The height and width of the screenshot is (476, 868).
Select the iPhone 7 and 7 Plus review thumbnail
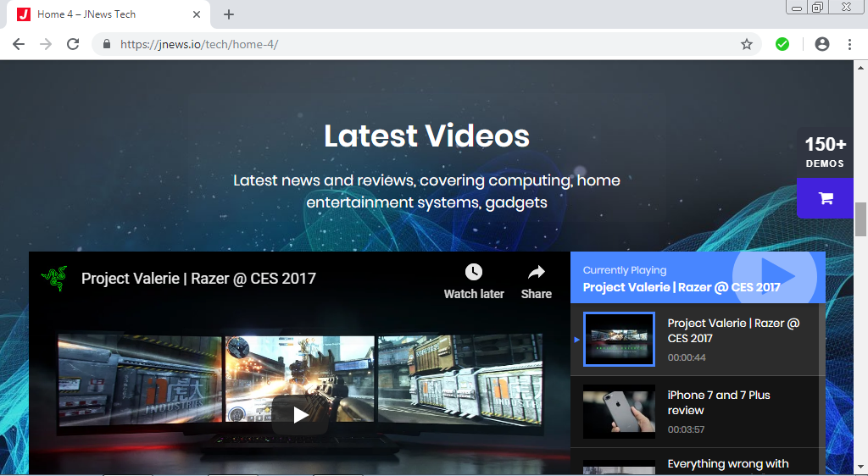(619, 412)
